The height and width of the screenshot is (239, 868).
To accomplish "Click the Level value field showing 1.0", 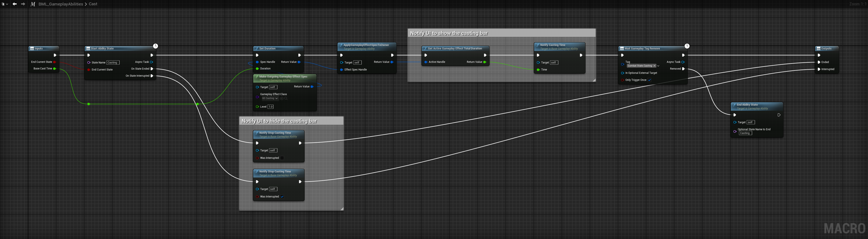I will 271,107.
